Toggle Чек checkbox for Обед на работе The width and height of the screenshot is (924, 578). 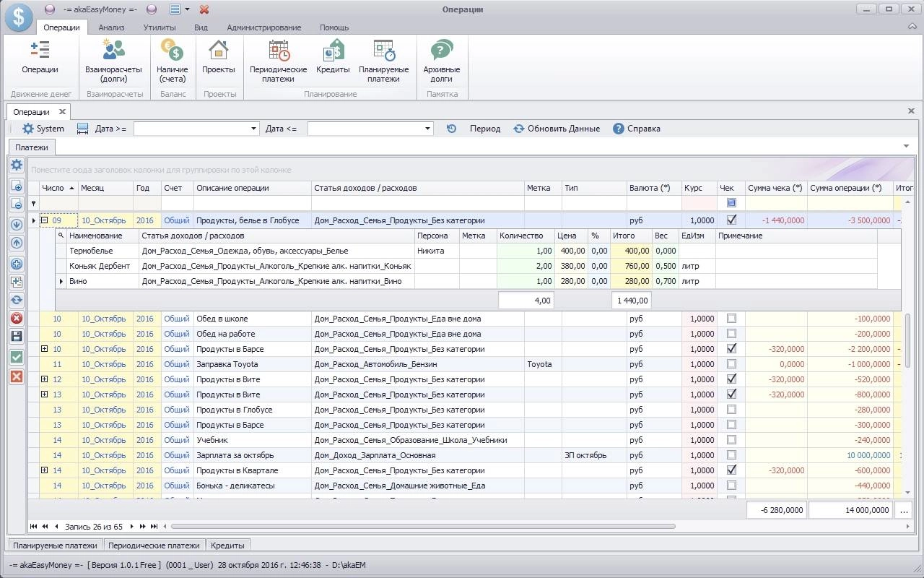tap(731, 334)
